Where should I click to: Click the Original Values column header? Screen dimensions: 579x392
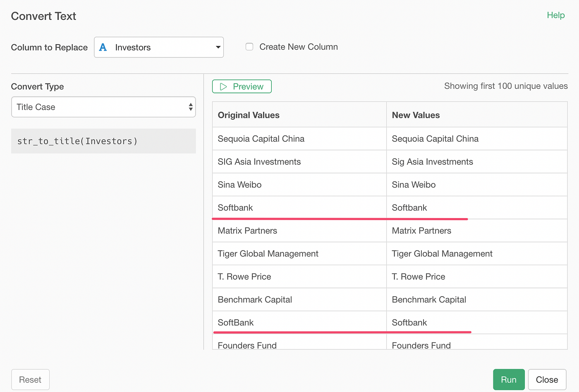(x=249, y=115)
